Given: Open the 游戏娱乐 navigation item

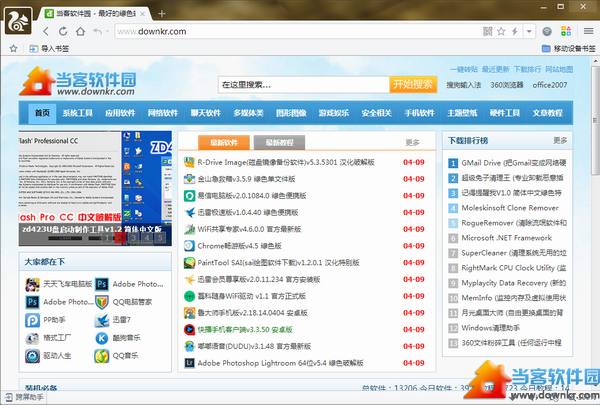Looking at the screenshot, I should tap(334, 113).
